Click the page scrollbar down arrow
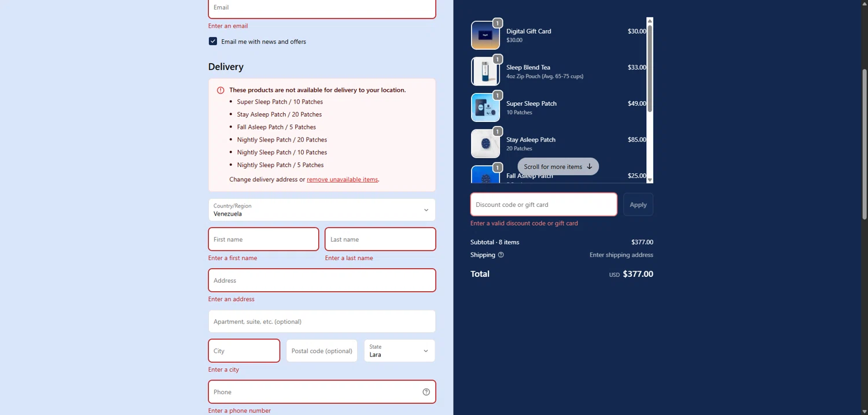Screen dimensions: 868x415 [x=865, y=412]
